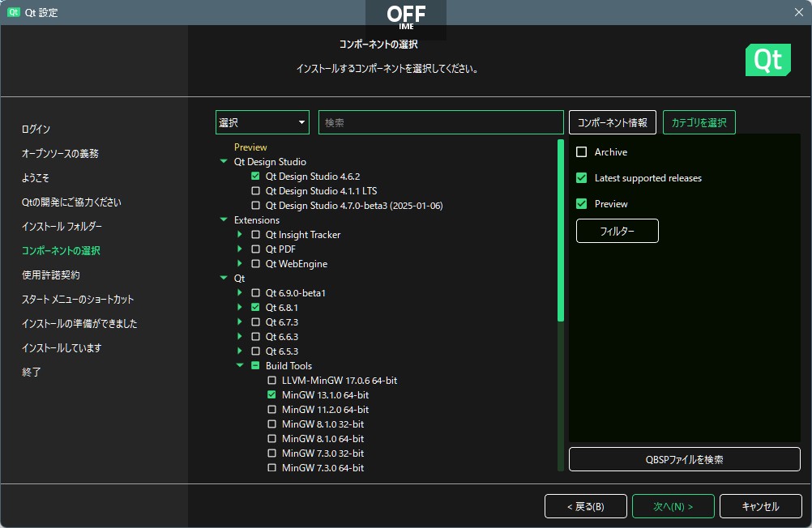Expand the Qt 6.7.3 node
Image resolution: width=812 pixels, height=528 pixels.
(240, 321)
